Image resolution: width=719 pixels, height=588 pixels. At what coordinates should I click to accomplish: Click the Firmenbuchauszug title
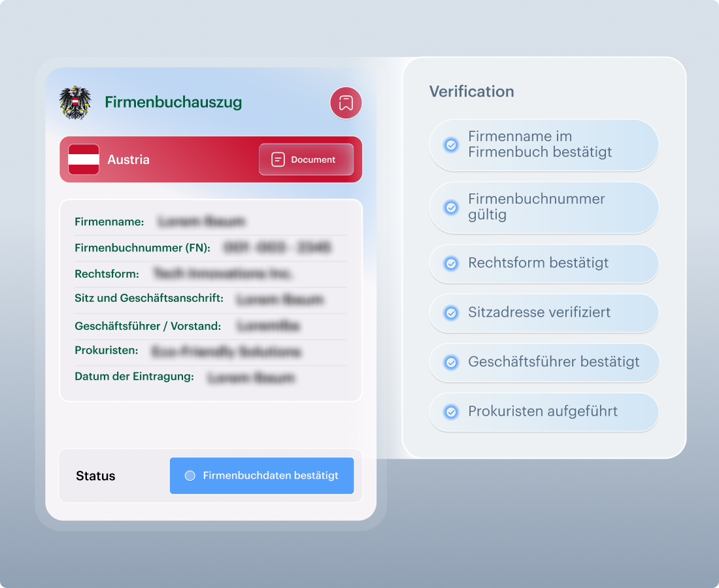173,103
